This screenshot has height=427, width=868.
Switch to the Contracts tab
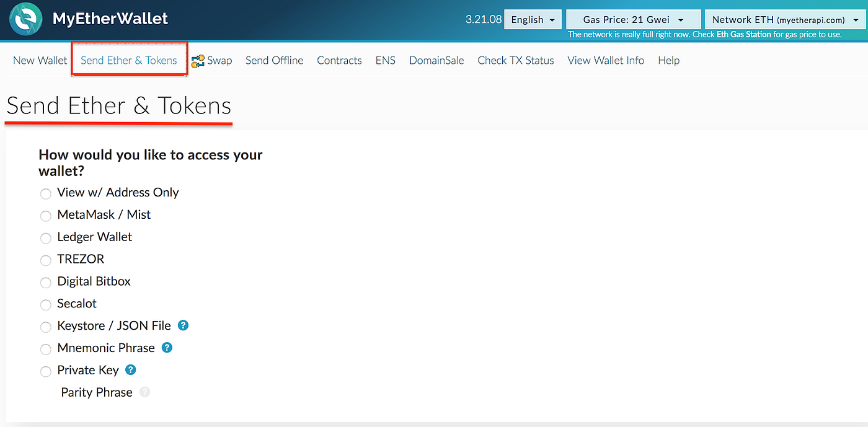339,60
